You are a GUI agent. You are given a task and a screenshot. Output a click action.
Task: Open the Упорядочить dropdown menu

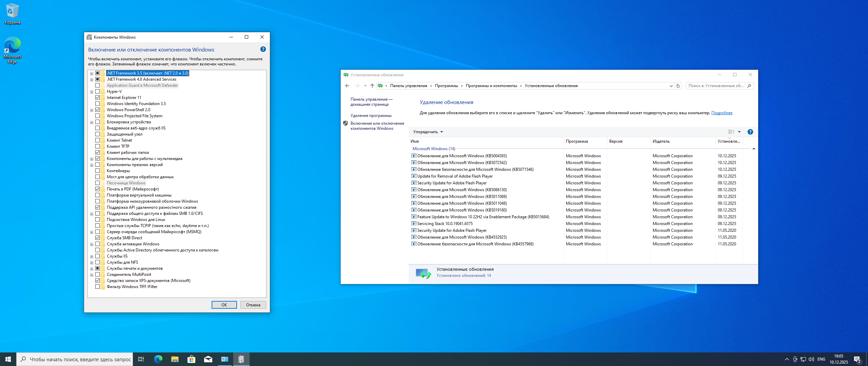click(428, 132)
